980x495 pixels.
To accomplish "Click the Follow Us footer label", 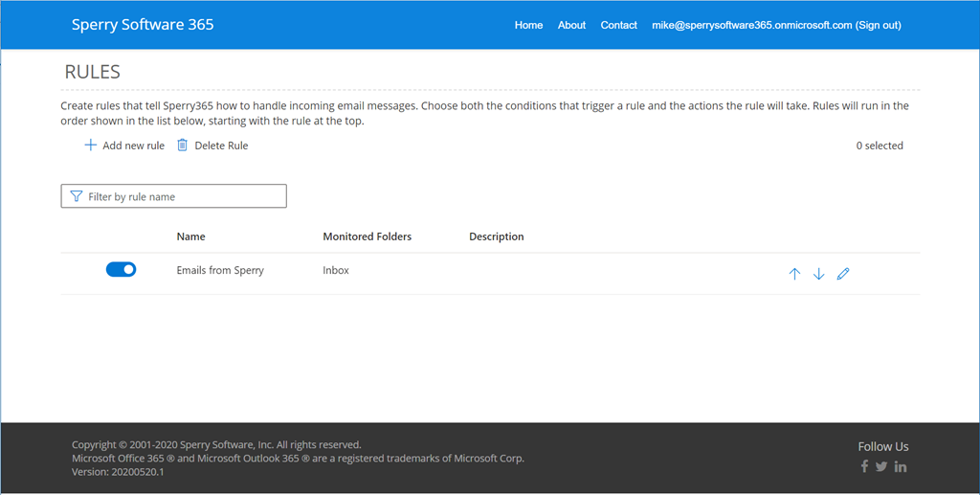I will coord(883,446).
